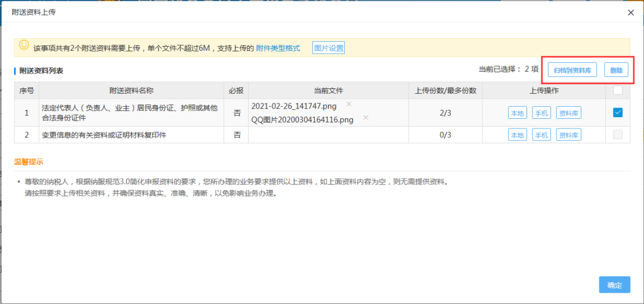Click the 当前文件 column header

(329, 90)
